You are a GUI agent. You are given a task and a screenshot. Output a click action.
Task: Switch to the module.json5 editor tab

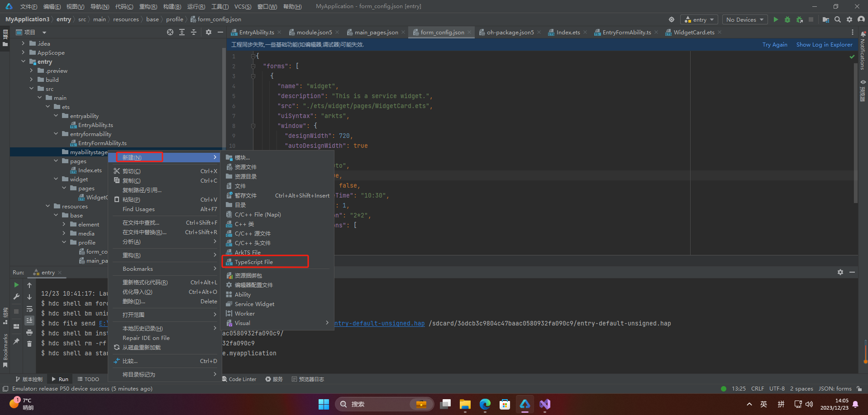click(314, 32)
